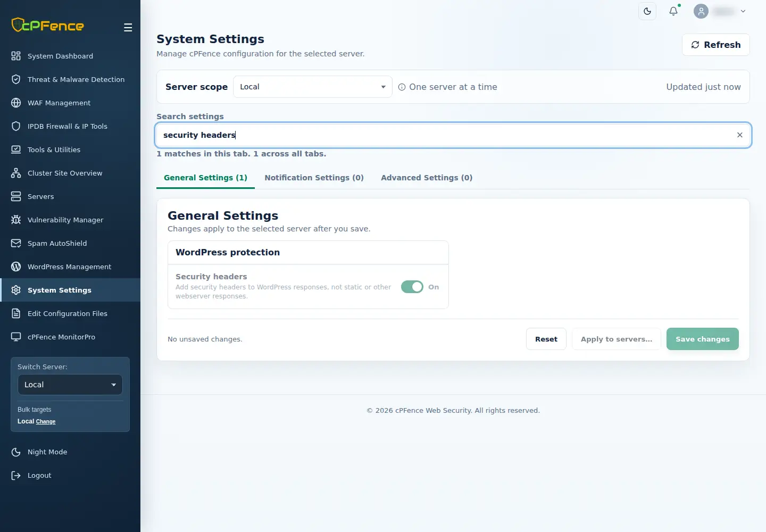
Task: Click the notification bell icon
Action: click(x=673, y=11)
